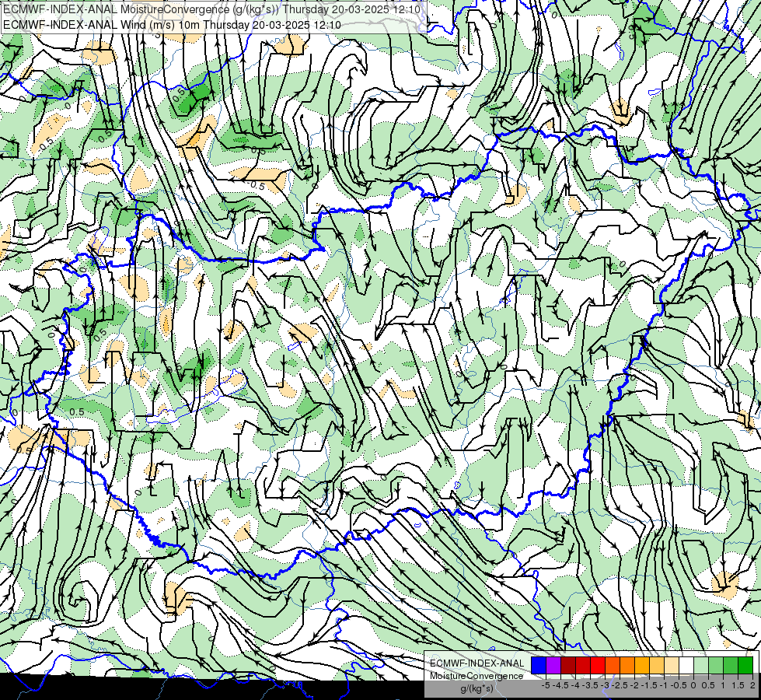This screenshot has height=700, width=761.
Task: Click the -1.5 tick label on the legend
Action: click(x=649, y=685)
